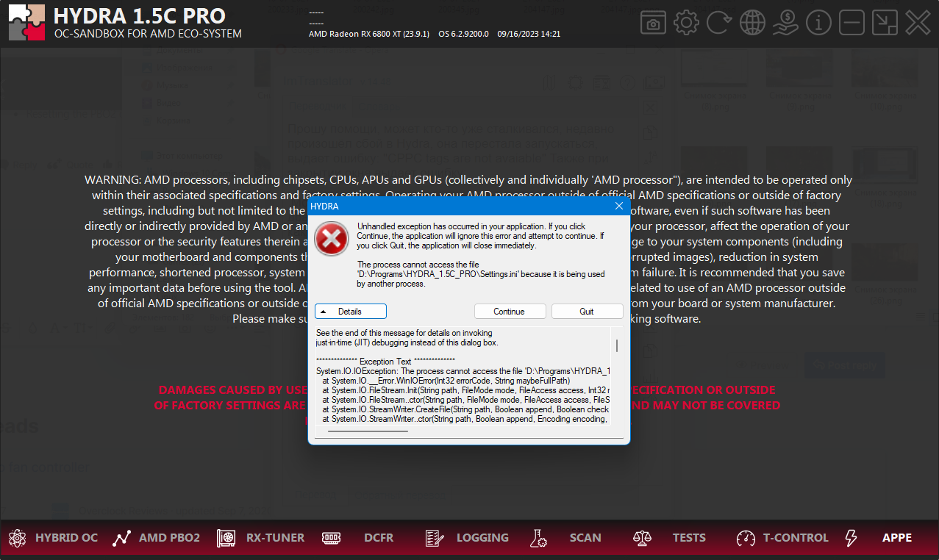Click the '09/16/2023 14:21' date text
The height and width of the screenshot is (560, 939).
click(529, 34)
